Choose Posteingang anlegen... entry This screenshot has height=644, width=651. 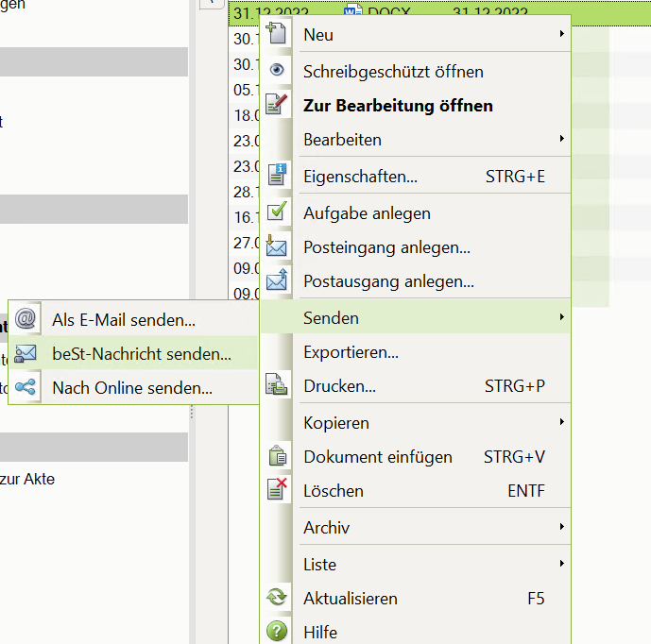pos(416,247)
